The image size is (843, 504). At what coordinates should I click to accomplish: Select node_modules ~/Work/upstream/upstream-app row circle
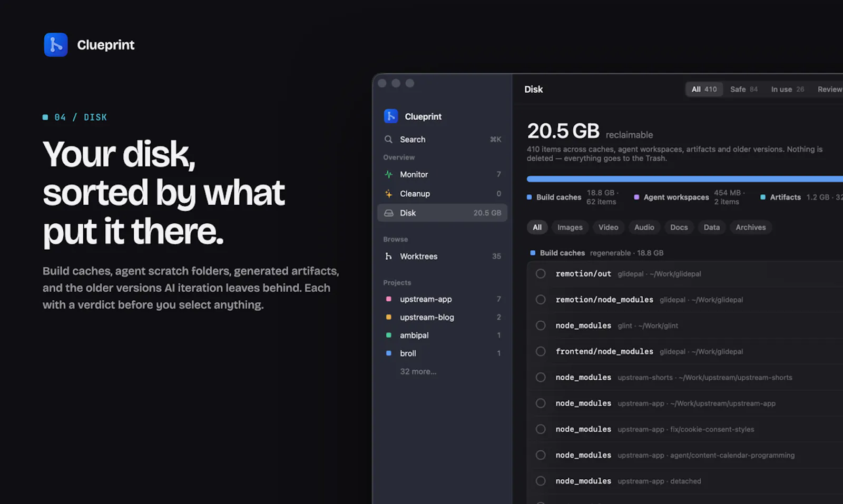click(541, 403)
